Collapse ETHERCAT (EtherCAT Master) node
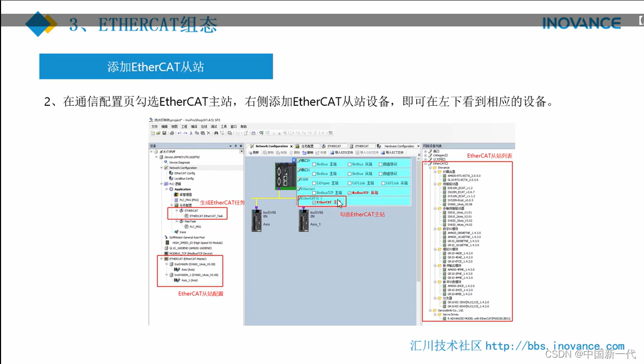 pyautogui.click(x=162, y=259)
